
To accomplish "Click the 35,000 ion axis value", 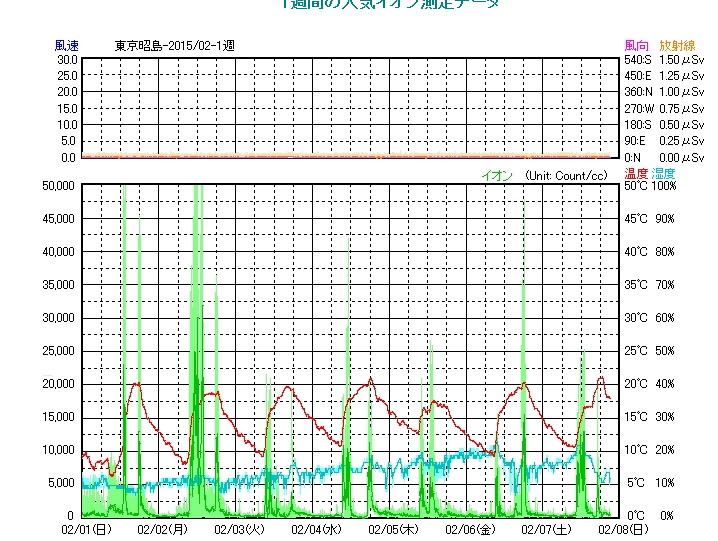I will pyautogui.click(x=58, y=285).
